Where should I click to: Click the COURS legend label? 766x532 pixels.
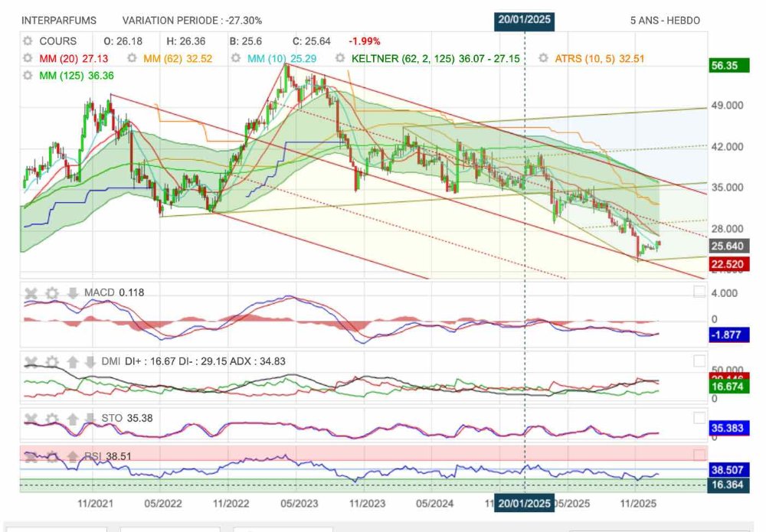coord(57,41)
